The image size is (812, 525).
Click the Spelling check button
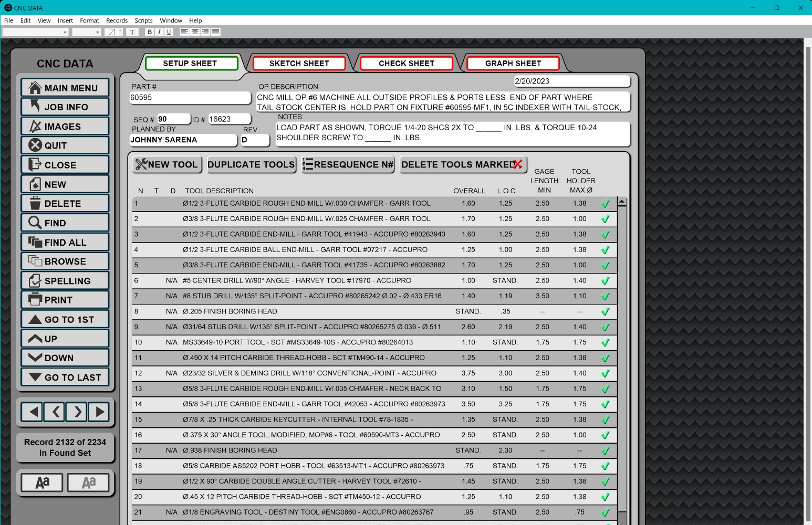coord(65,281)
